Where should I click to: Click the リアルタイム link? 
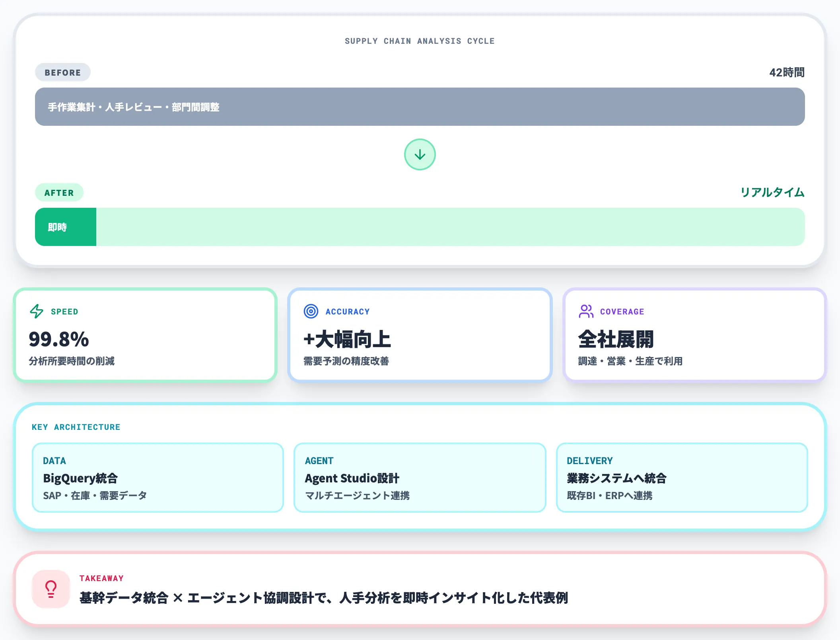click(x=772, y=192)
